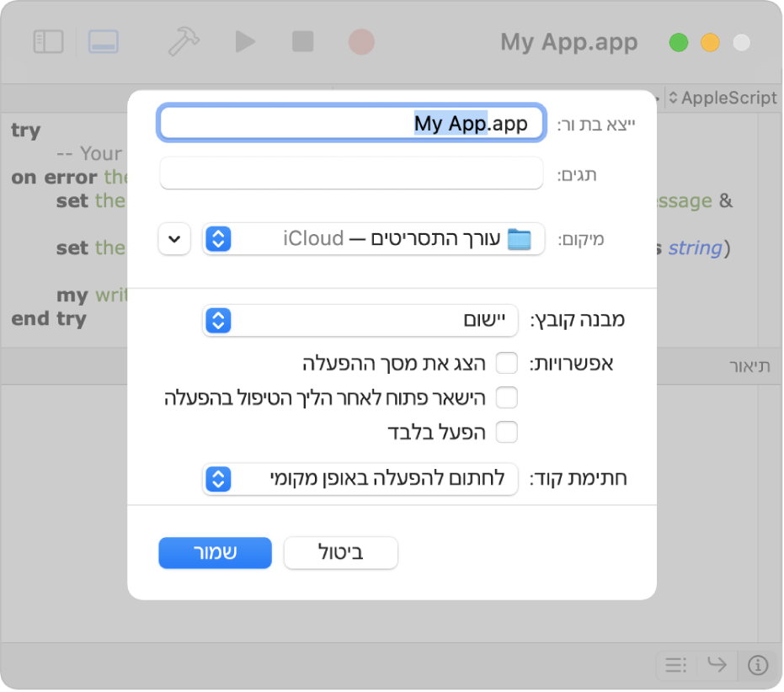Click the My App.app window title
The image size is (784, 692).
click(x=569, y=42)
